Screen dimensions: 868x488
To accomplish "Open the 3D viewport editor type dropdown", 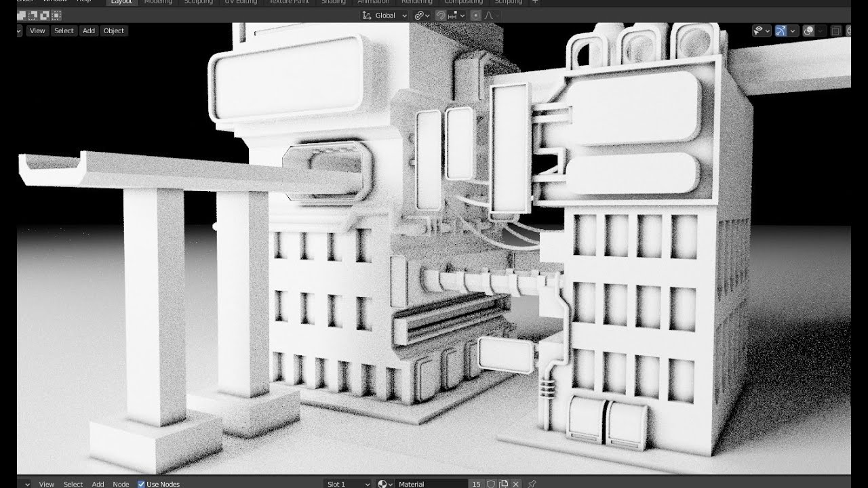I will point(18,30).
